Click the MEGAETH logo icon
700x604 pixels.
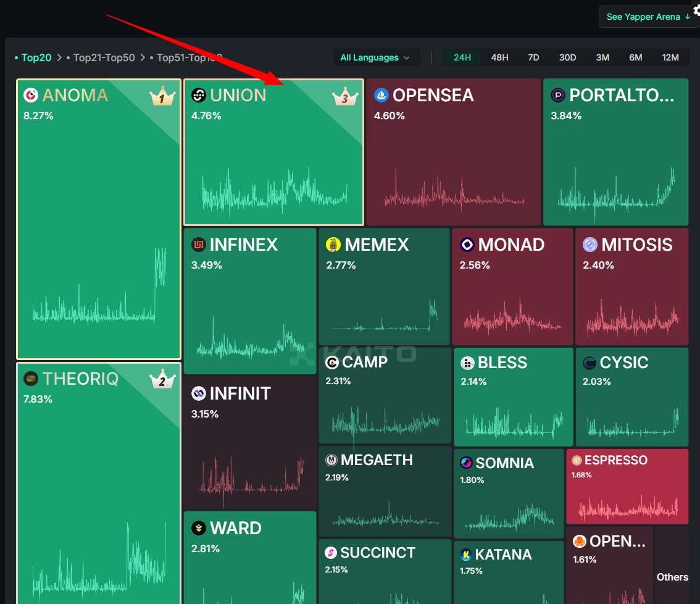click(x=331, y=459)
